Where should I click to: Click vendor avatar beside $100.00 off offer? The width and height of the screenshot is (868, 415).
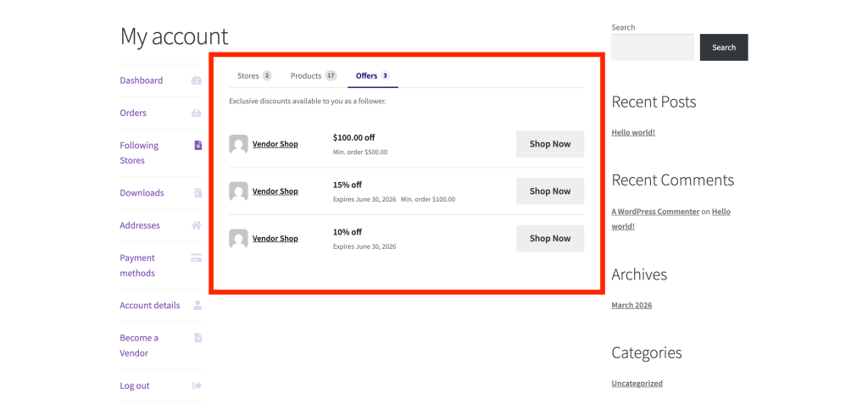[238, 144]
